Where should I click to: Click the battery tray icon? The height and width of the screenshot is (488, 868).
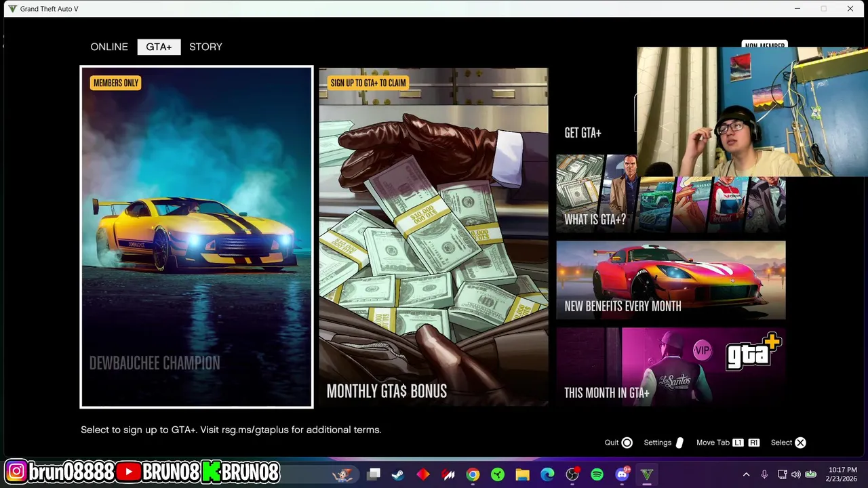[x=810, y=474]
